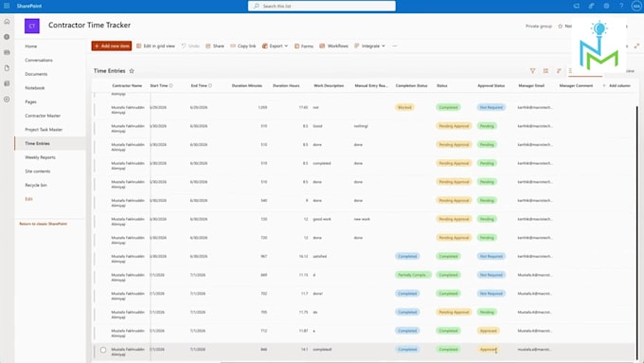The image size is (644, 363).
Task: Open Notebook in site navigation
Action: 35,88
